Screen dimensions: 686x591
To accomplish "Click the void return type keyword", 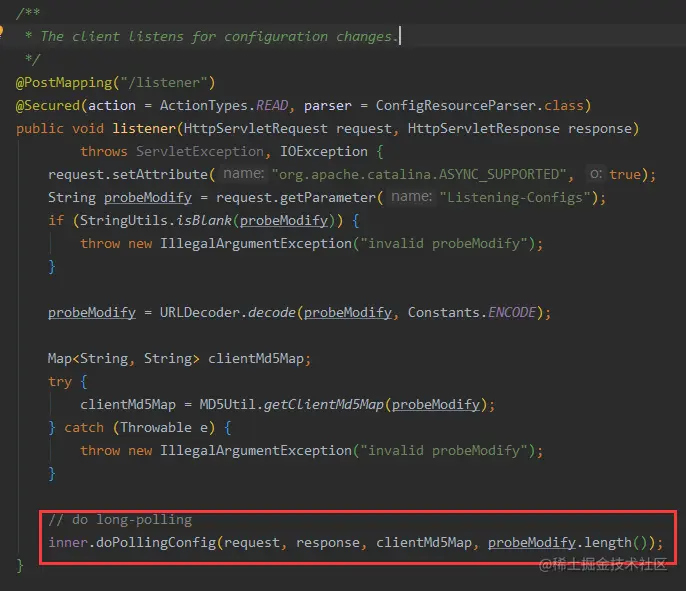I will (x=88, y=129).
